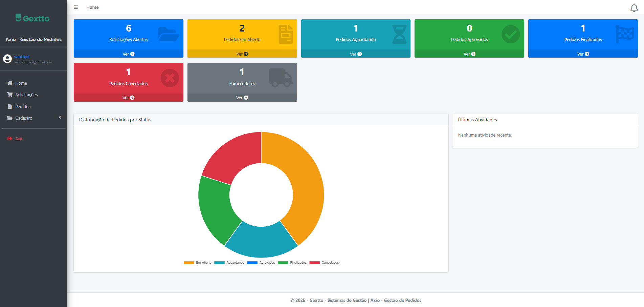Open Solicitações in the sidebar
Image resolution: width=644 pixels, height=307 pixels.
[26, 95]
